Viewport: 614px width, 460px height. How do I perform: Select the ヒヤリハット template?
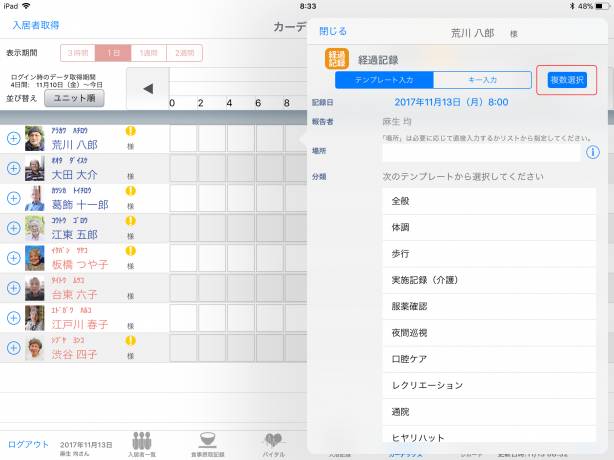click(x=489, y=435)
